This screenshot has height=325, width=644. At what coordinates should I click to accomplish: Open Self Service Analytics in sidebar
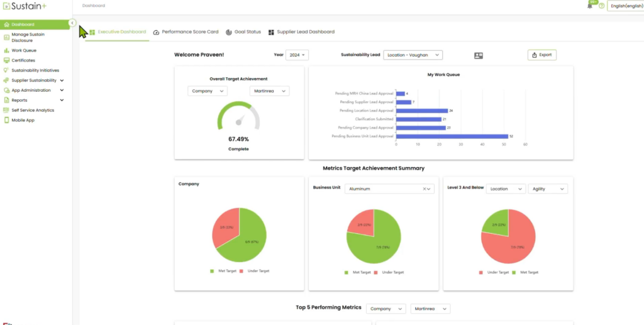coord(33,110)
